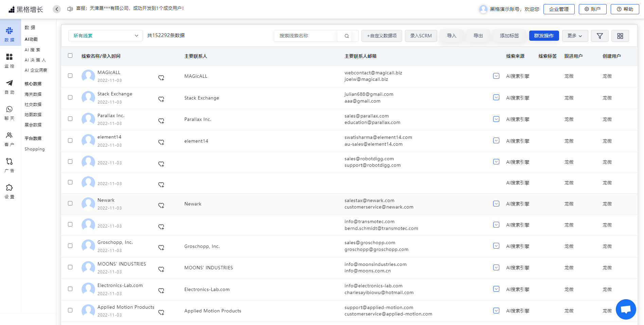Expand emails dropdown for Stack Exchange row
The height and width of the screenshot is (325, 644).
[496, 97]
